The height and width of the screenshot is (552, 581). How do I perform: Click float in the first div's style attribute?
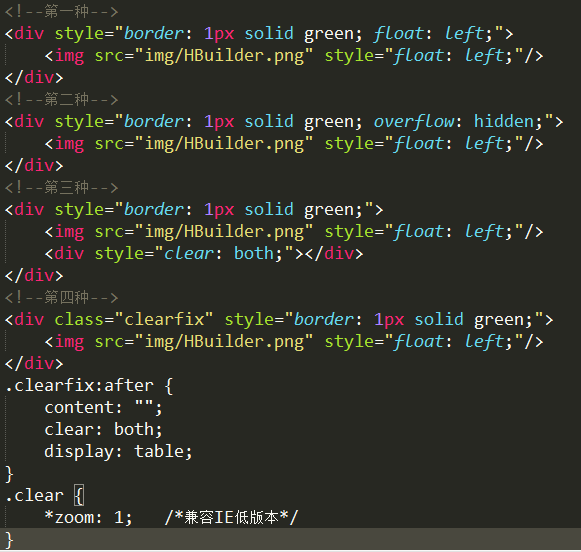click(398, 34)
